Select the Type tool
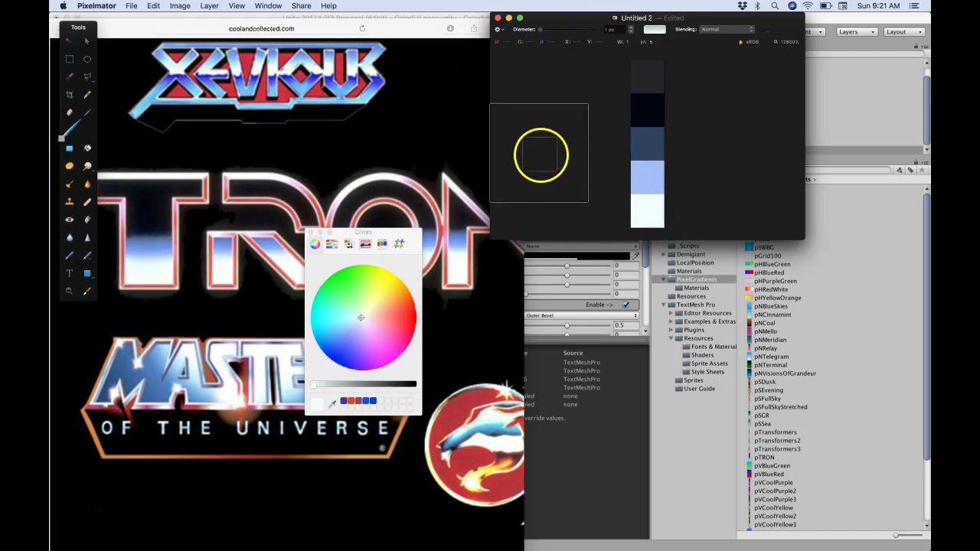Screen dimensions: 980x551 [70, 273]
